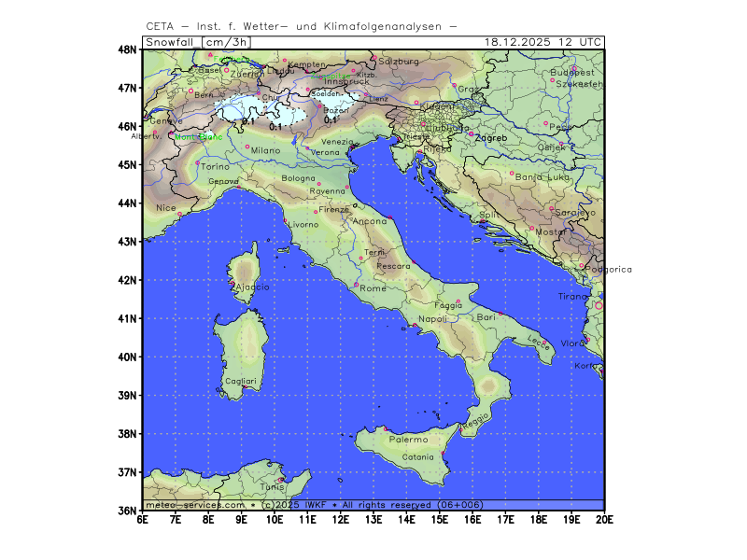Screen dimensions: 747x560
Task: Click the Sarajevo city label
Action: (x=575, y=213)
